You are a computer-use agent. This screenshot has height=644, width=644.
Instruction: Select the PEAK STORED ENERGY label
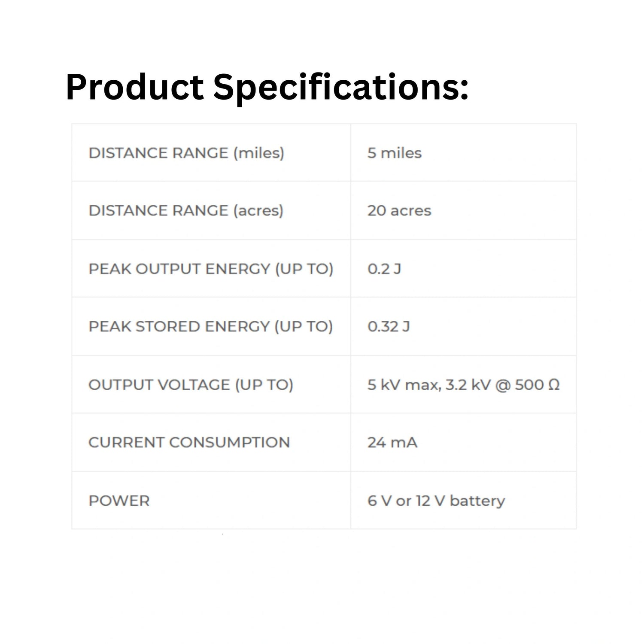pos(210,327)
